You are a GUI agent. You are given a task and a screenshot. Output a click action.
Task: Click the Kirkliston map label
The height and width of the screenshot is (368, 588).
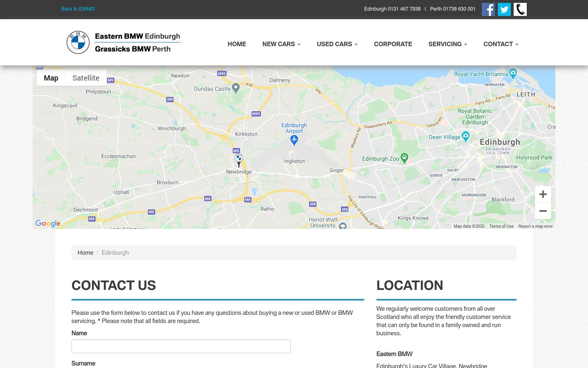[x=246, y=134]
